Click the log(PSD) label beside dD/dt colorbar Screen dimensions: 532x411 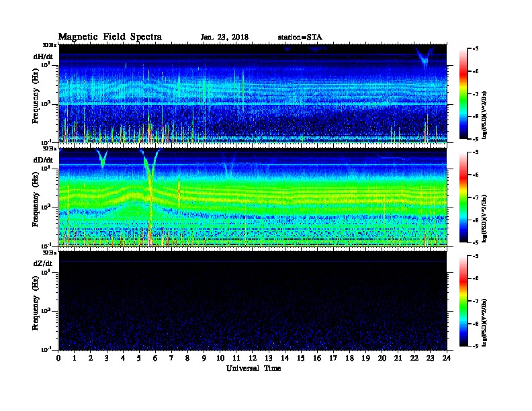(x=485, y=218)
